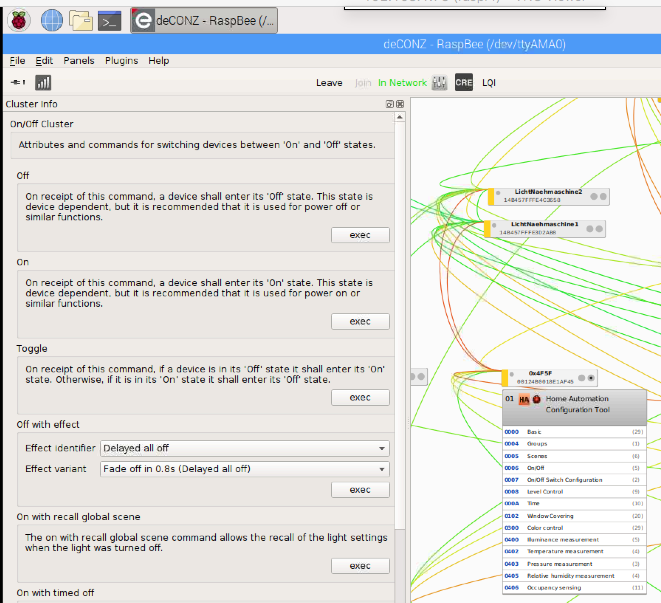Click the left endpoint circle on node 0x4F5F
The height and width of the screenshot is (603, 661).
pyautogui.click(x=582, y=378)
